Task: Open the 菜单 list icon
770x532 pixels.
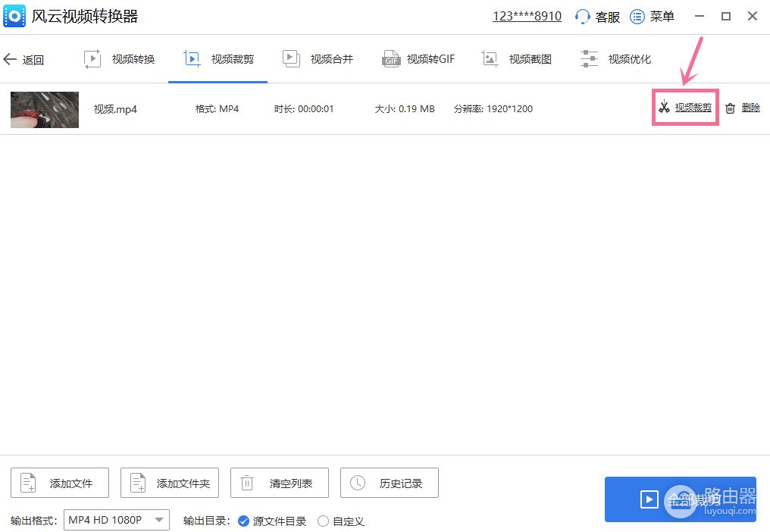Action: [x=637, y=17]
